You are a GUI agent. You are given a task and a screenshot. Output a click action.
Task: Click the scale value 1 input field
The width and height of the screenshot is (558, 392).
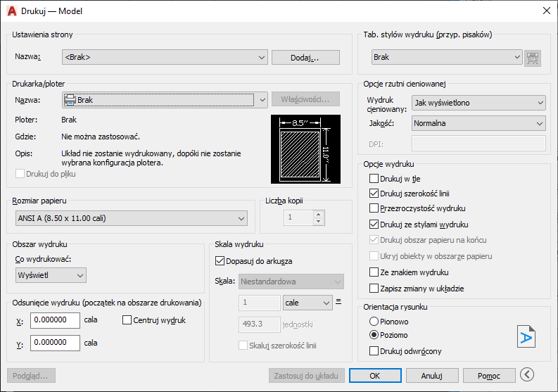[260, 303]
